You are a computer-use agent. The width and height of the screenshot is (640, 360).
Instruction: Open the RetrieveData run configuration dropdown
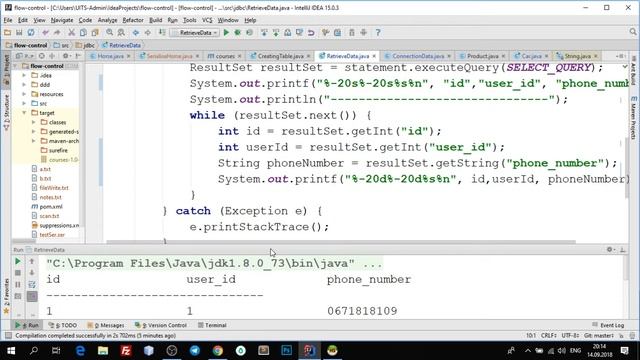tap(195, 33)
